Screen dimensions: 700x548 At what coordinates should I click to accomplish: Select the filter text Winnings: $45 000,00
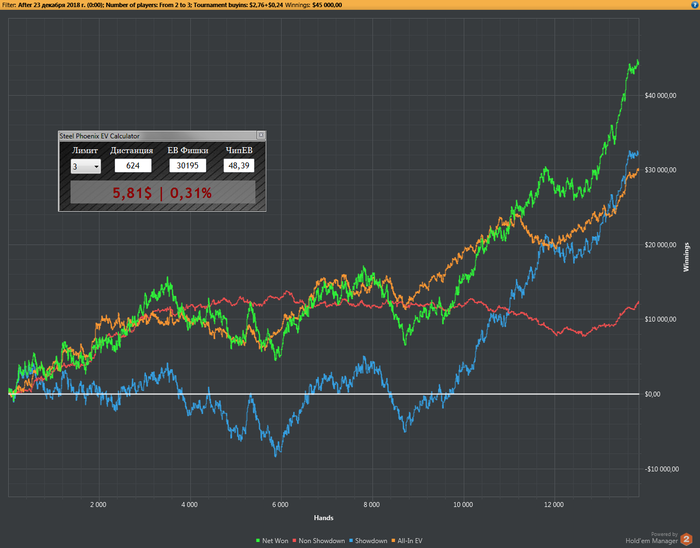(x=313, y=5)
